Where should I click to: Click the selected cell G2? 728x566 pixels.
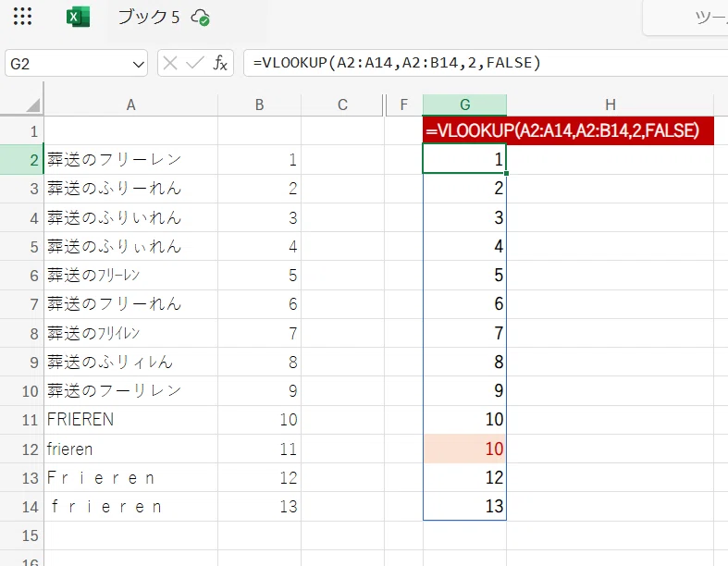pos(464,159)
